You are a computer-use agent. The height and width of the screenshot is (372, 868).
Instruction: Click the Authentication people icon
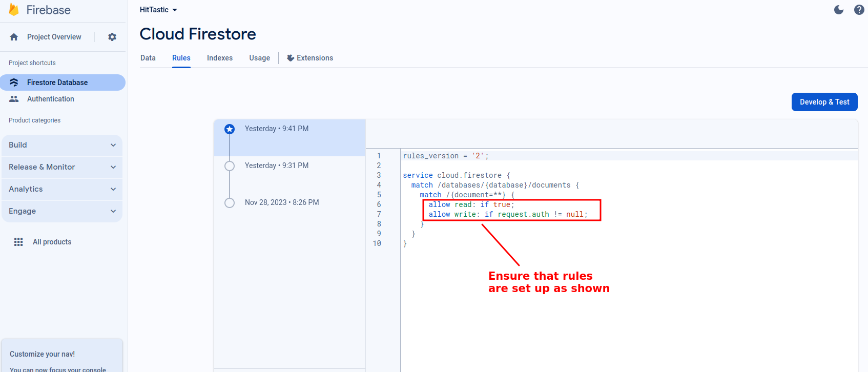pos(14,99)
